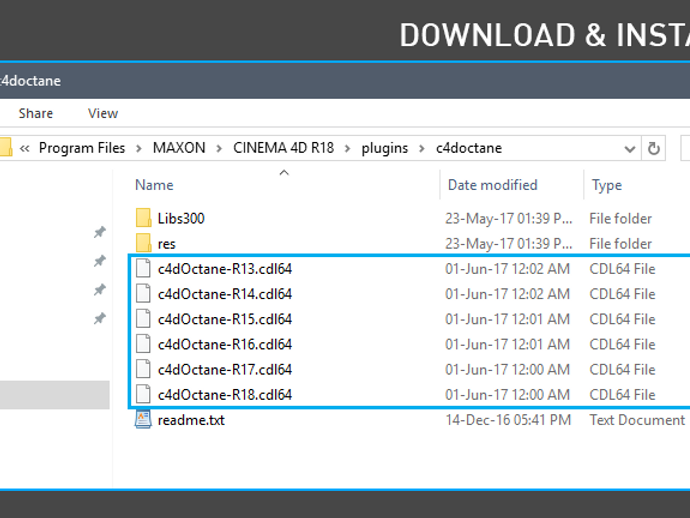690x518 pixels.
Task: Click file icon of c4dOctane-R14.cdl64
Action: tap(143, 293)
